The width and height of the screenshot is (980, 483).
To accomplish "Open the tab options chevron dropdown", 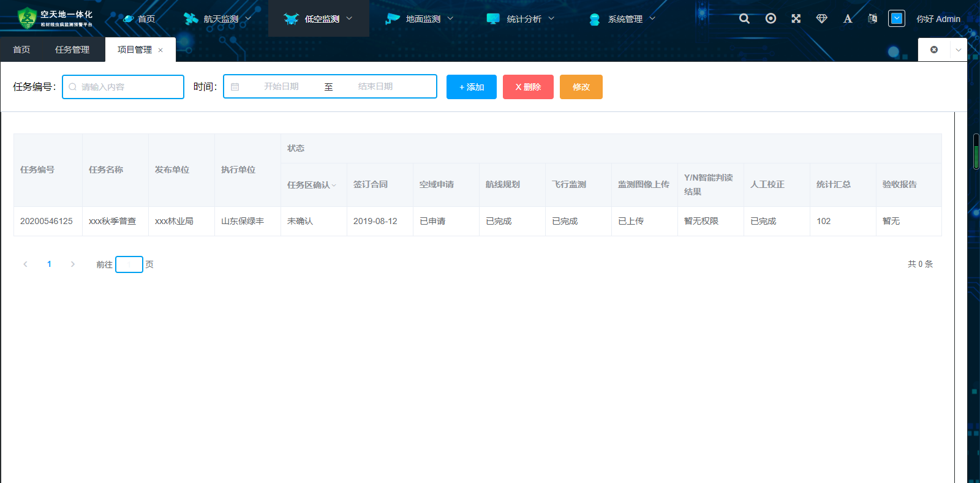I will (x=959, y=50).
